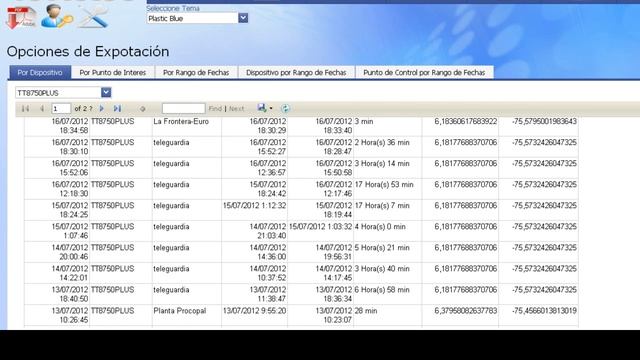
Task: Click the 2 Hora(s) 36 min cell
Action: [388, 147]
